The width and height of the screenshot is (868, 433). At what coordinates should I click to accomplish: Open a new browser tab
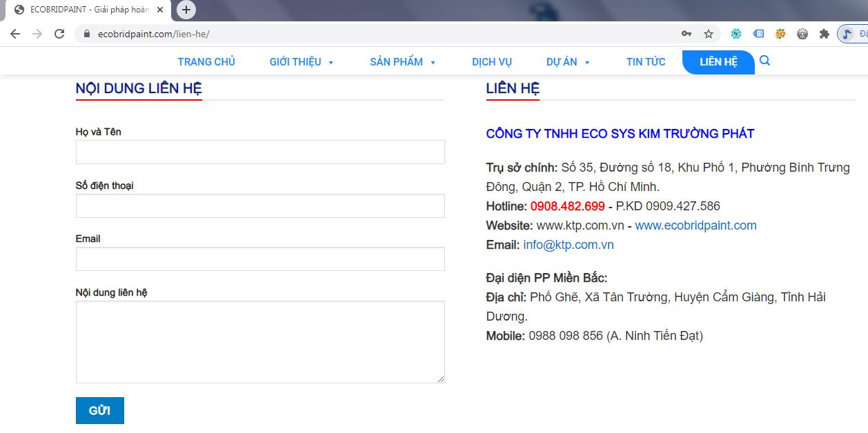point(186,10)
